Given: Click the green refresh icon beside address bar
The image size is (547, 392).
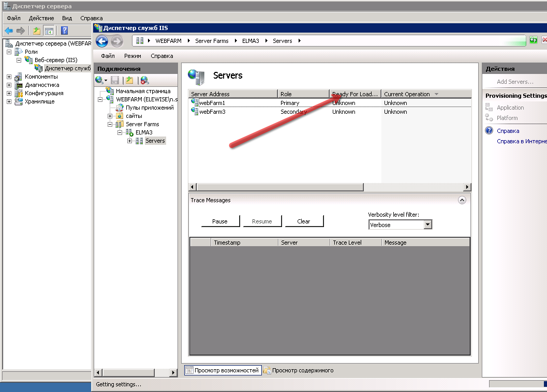Looking at the screenshot, I should point(534,40).
